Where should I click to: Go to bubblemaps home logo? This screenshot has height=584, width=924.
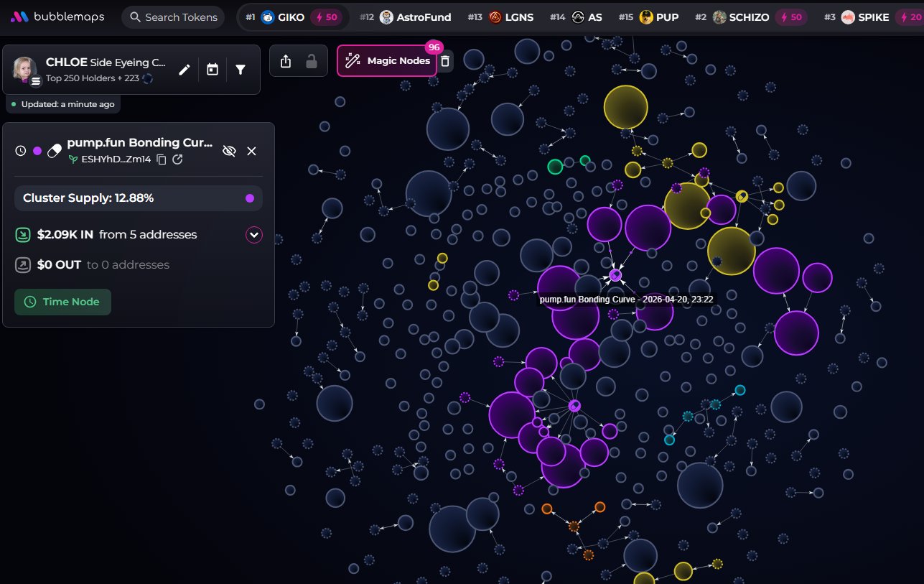click(x=57, y=17)
